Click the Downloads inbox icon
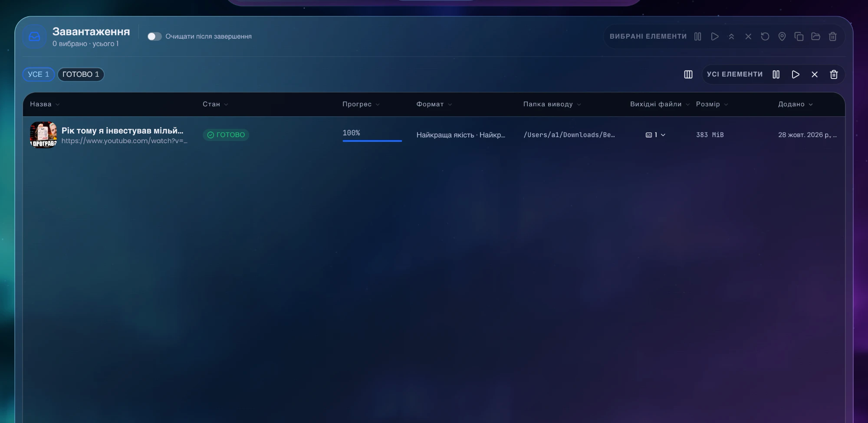Image resolution: width=868 pixels, height=423 pixels. click(x=34, y=37)
